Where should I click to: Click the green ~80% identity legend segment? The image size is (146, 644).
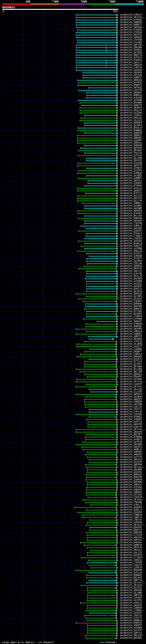[101, 4]
